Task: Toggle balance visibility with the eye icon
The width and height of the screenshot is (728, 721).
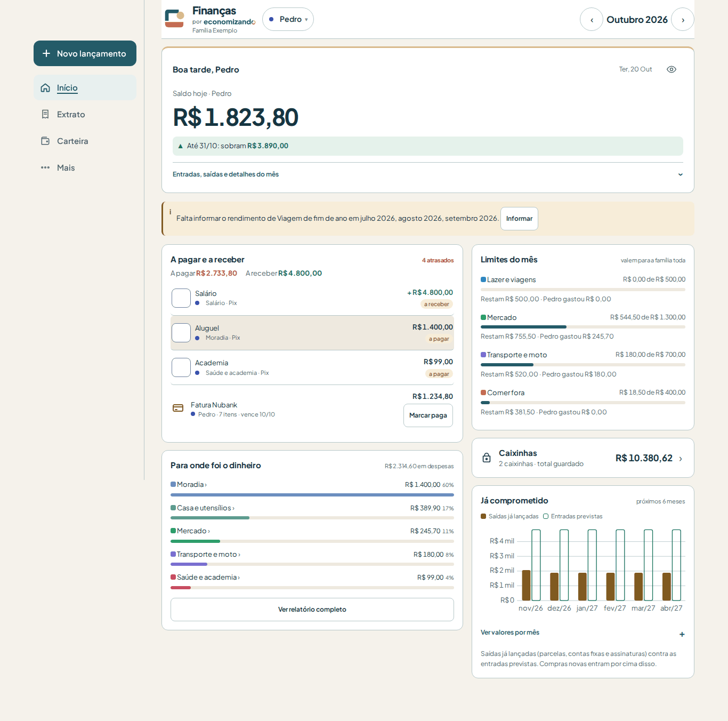Action: (672, 69)
